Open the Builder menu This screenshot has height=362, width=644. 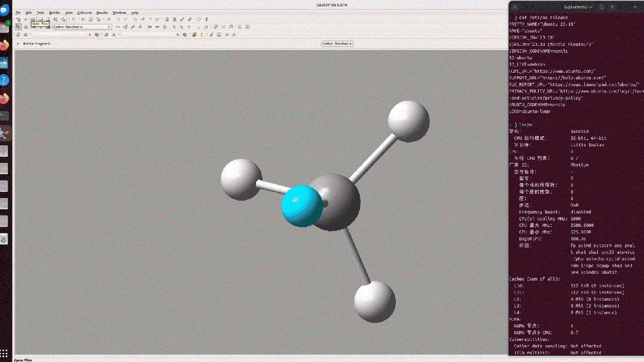tap(54, 13)
